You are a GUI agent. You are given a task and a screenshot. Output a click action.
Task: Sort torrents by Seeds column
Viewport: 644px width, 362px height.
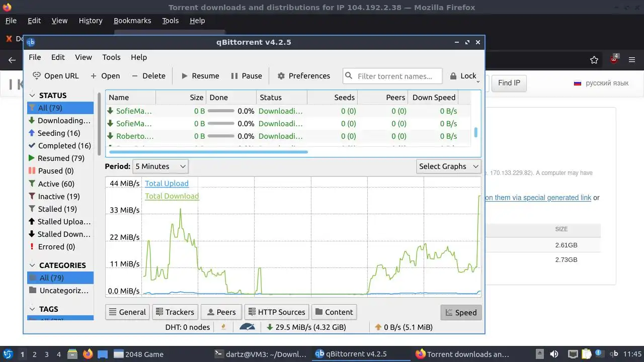point(332,98)
